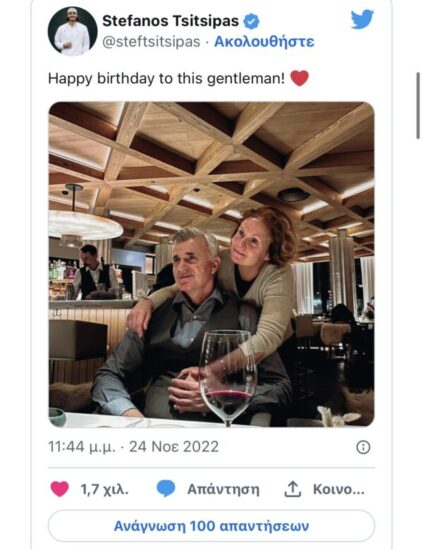The image size is (423, 550).
Task: Click the blue verified badge
Action: 251,21
